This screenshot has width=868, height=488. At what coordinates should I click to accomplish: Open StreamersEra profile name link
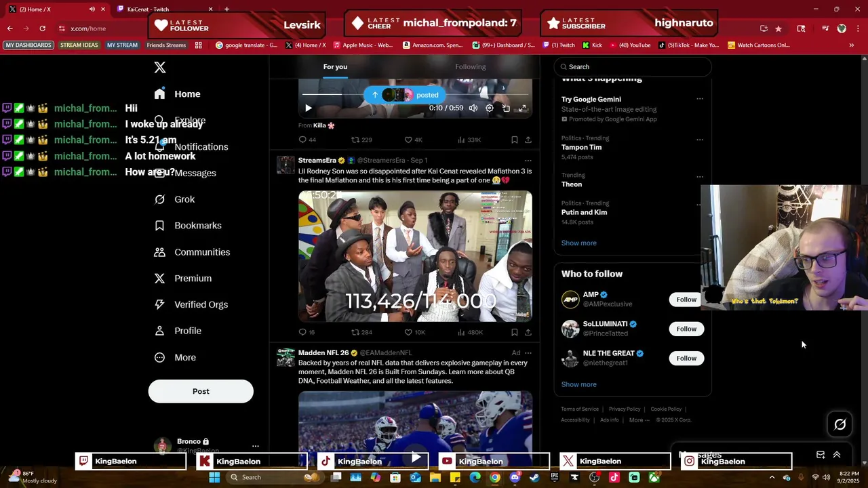(x=317, y=161)
